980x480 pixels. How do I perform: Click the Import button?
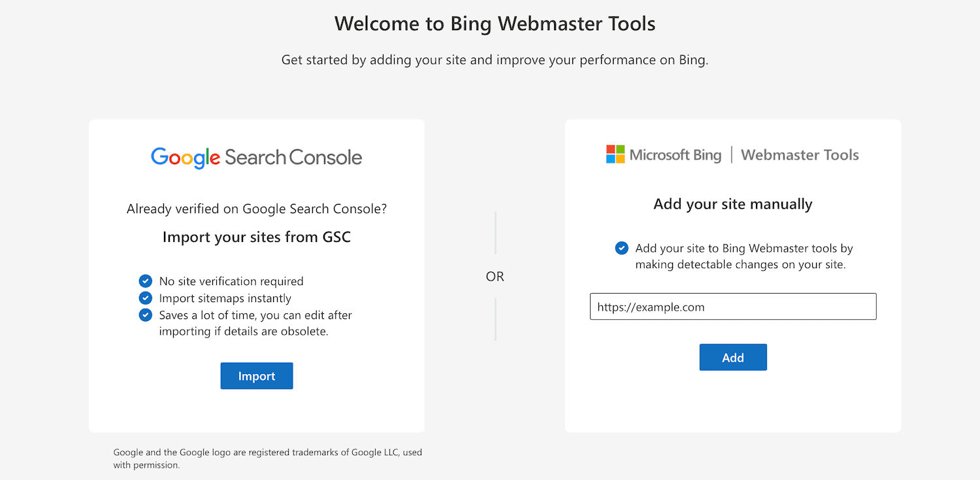(x=256, y=375)
